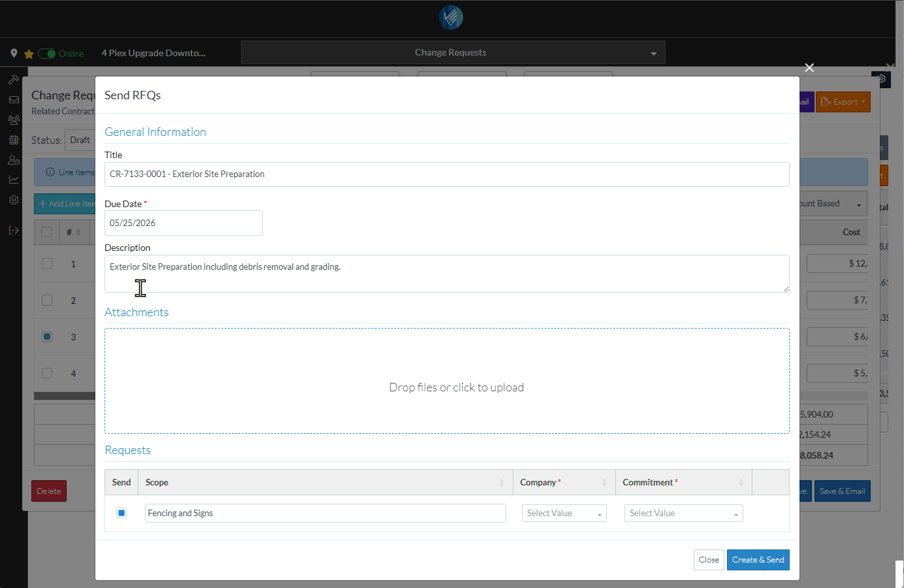The height and width of the screenshot is (588, 904).
Task: Open the envelope mail icon in sidebar
Action: click(14, 100)
